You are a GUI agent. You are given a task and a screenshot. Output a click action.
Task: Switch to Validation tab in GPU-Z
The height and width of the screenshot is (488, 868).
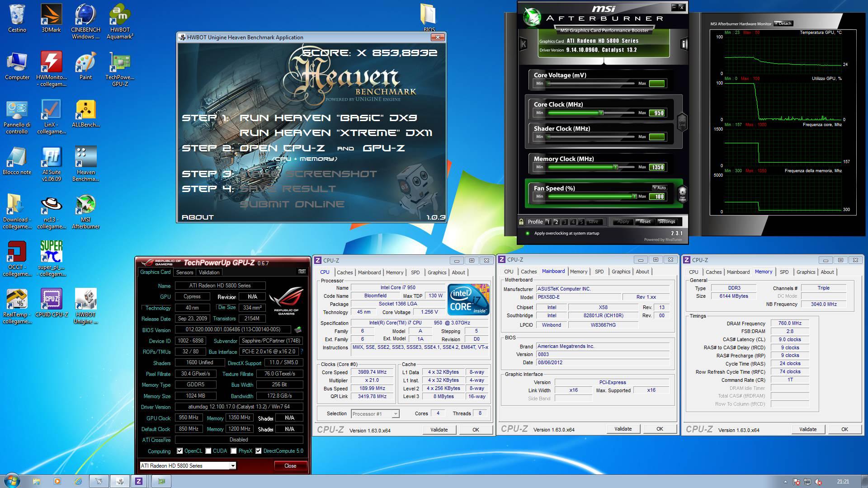point(209,272)
